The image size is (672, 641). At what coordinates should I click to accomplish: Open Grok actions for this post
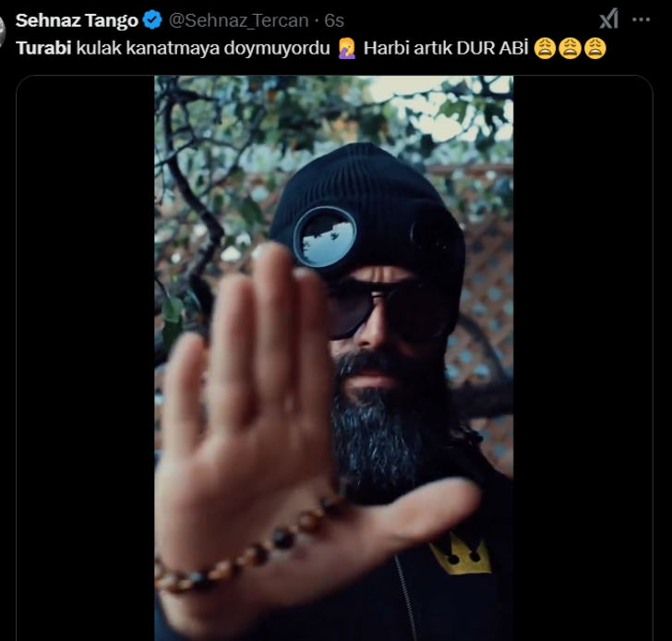pos(608,19)
